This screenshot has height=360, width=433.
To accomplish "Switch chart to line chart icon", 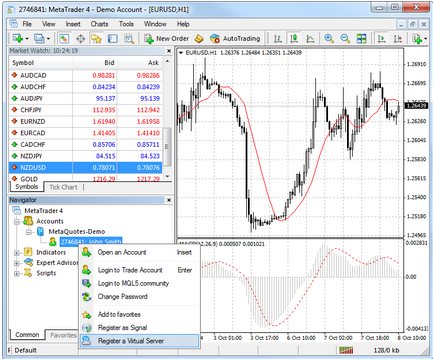I will (310, 39).
